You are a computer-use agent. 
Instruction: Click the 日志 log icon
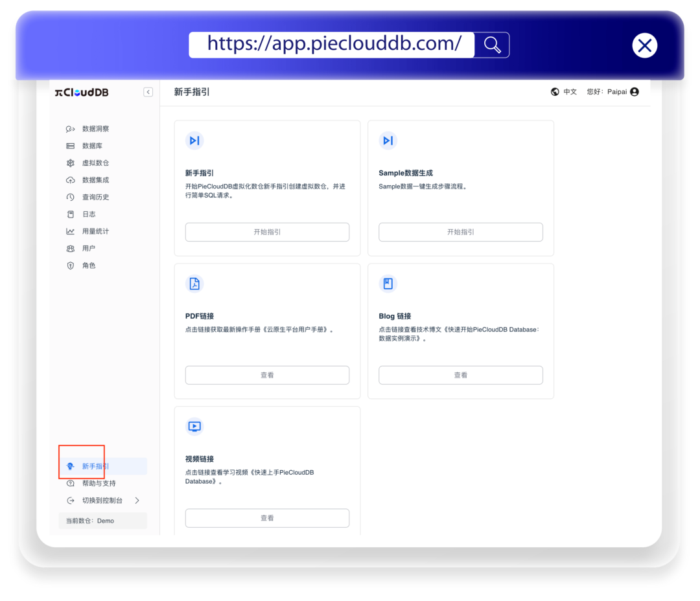tap(70, 214)
